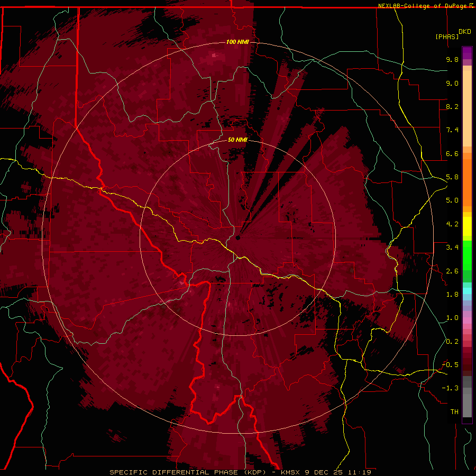The width and height of the screenshot is (476, 476).
Task: Click the Specific Differential Phase KMSX caption
Action: click(240, 472)
